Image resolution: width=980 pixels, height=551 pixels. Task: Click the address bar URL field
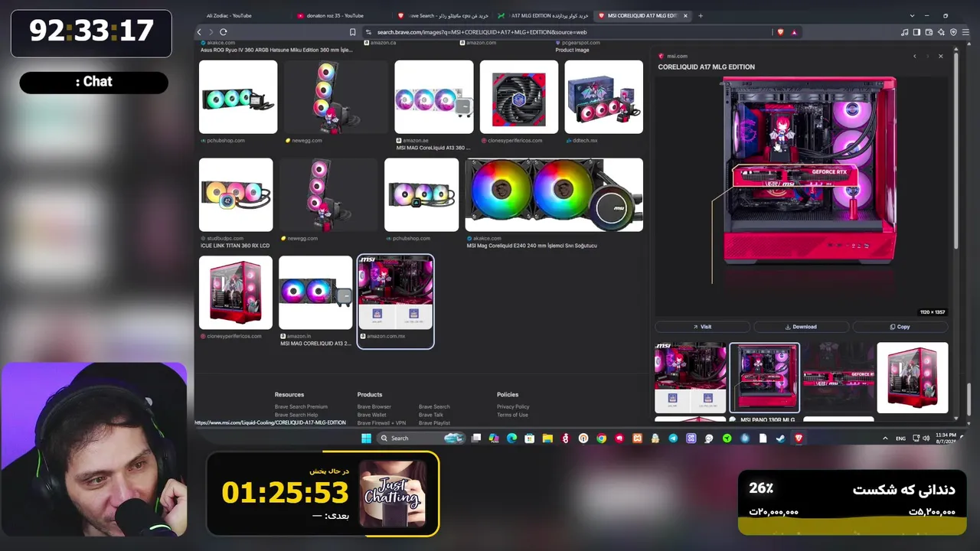point(567,32)
